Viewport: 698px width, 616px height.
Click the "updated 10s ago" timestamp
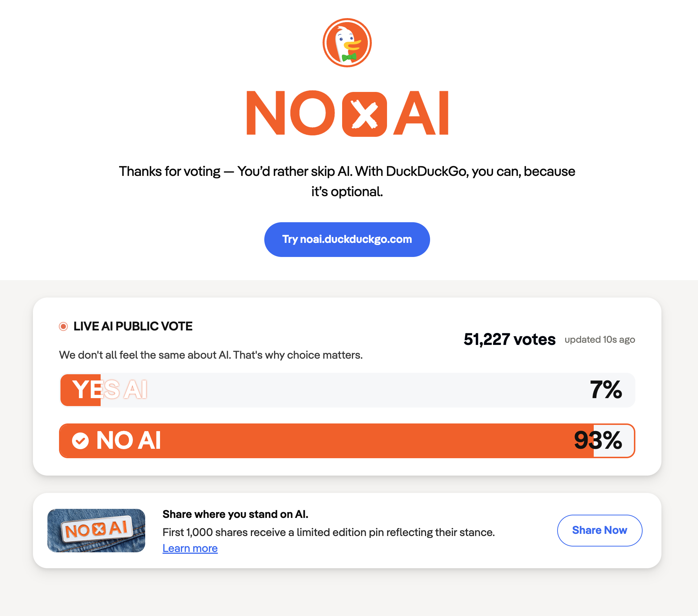pyautogui.click(x=600, y=339)
